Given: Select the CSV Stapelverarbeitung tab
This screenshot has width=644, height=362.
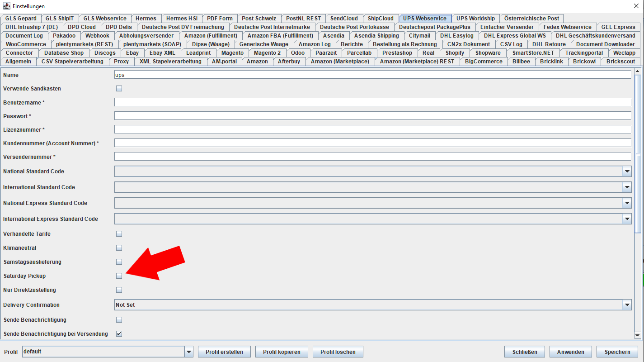Looking at the screenshot, I should (72, 62).
